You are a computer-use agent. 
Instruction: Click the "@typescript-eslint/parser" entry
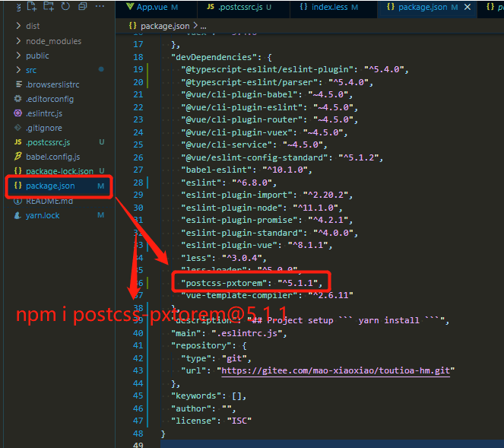click(277, 82)
